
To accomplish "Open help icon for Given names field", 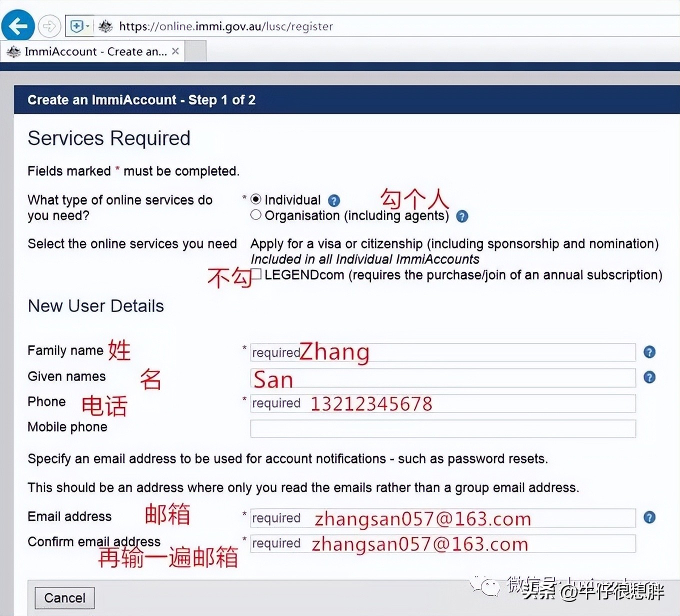I will coord(649,377).
